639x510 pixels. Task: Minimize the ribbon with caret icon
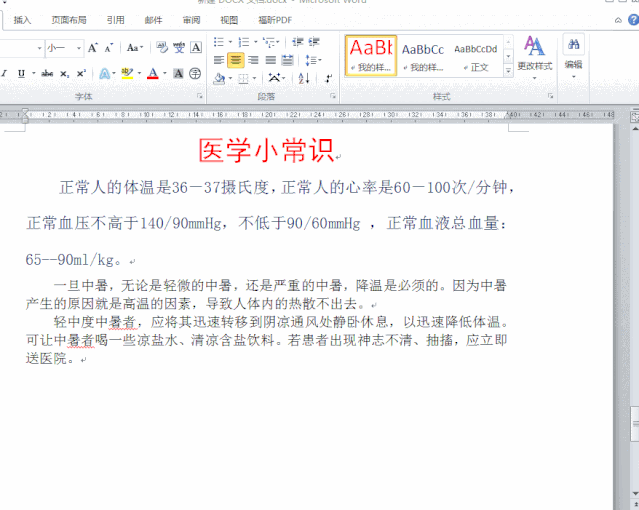click(x=618, y=20)
